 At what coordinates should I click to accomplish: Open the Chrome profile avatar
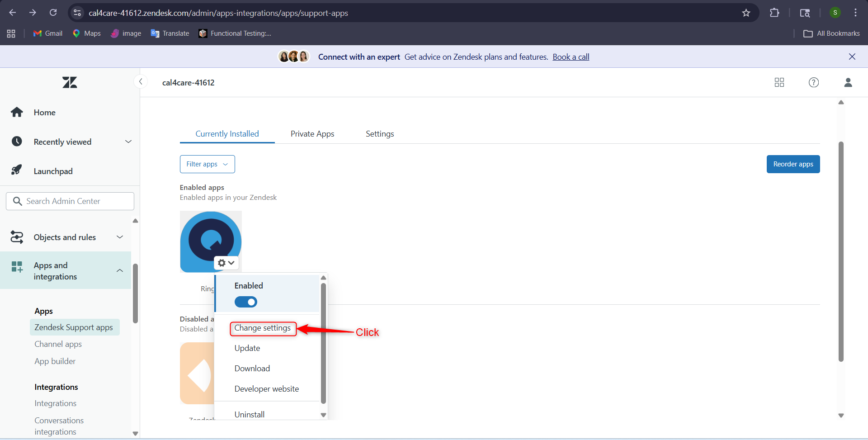coord(835,13)
